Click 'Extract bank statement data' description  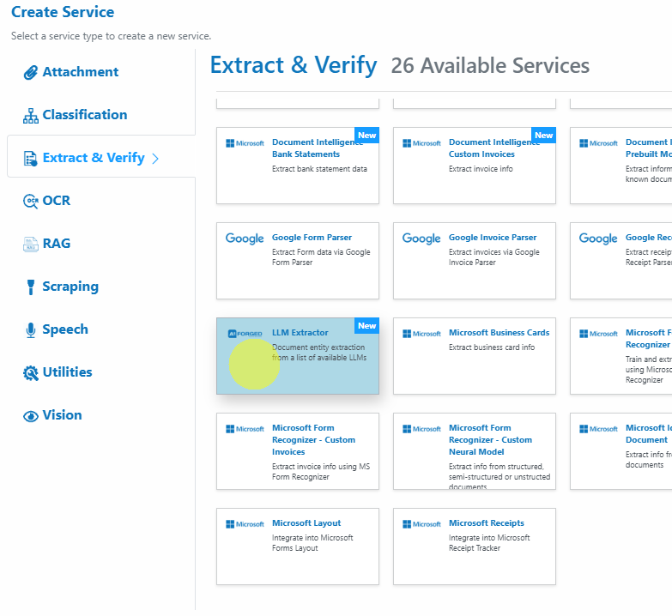tap(319, 169)
